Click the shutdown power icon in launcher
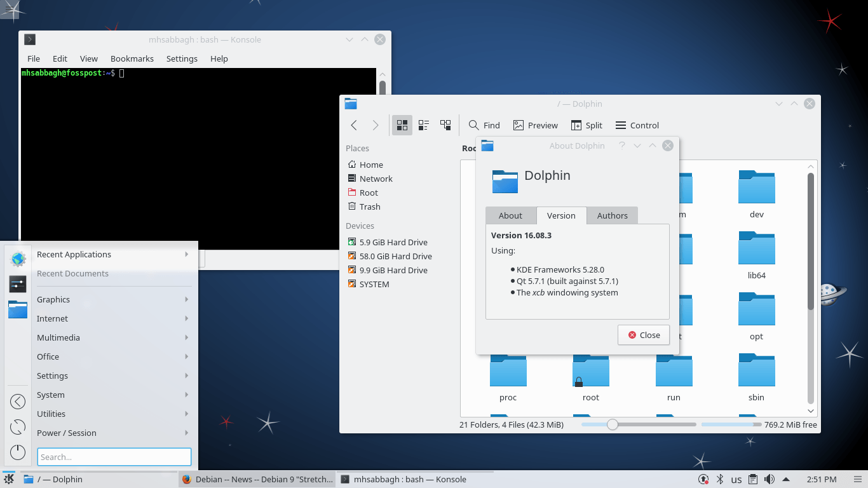This screenshot has height=488, width=868. click(x=18, y=452)
